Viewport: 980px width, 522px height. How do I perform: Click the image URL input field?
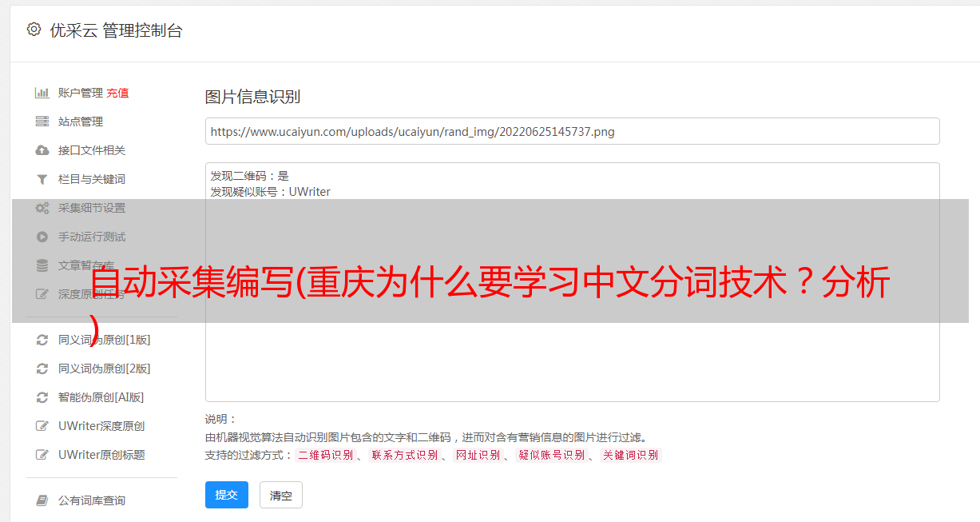(x=572, y=131)
